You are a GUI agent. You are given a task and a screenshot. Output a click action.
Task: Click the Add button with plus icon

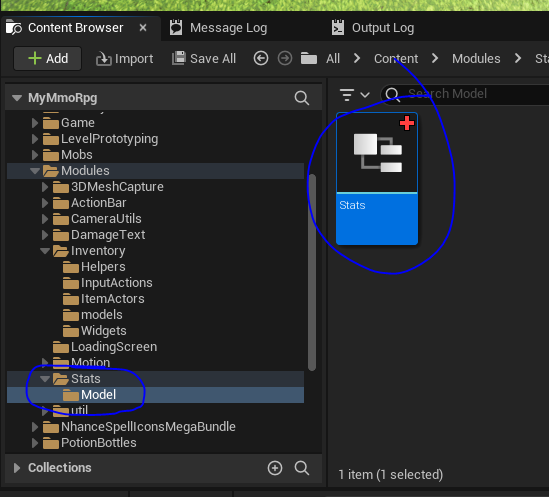tap(48, 58)
